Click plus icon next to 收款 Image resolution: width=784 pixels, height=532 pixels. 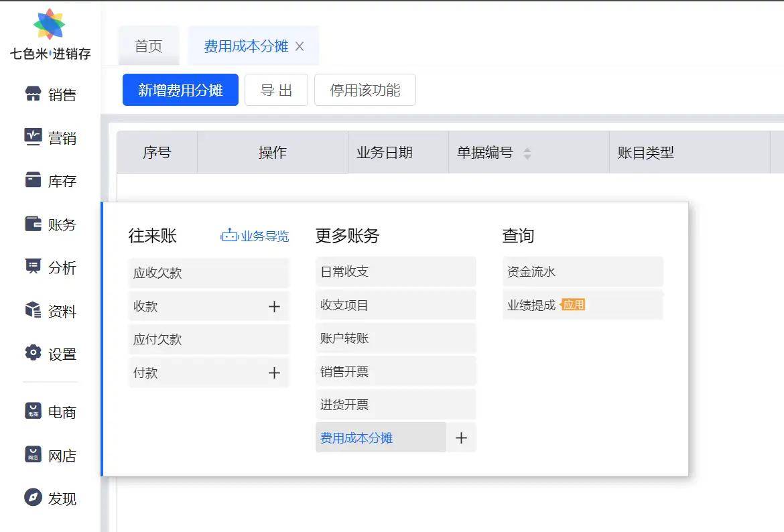pos(274,307)
